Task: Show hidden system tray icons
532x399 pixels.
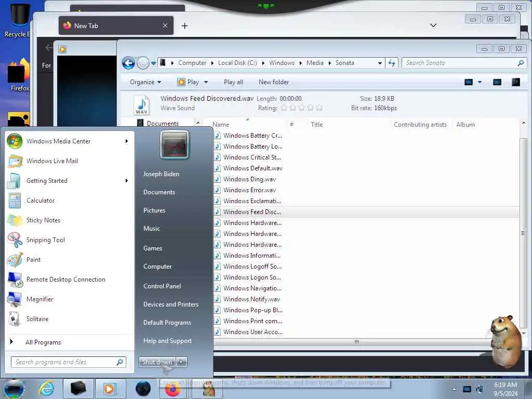Action: (454, 389)
